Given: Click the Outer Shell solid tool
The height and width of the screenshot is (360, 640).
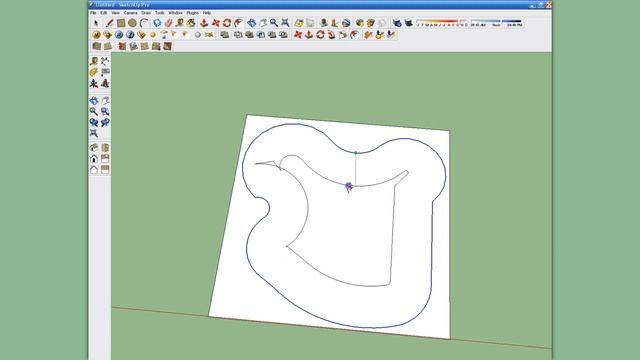Looking at the screenshot, I should click(224, 35).
